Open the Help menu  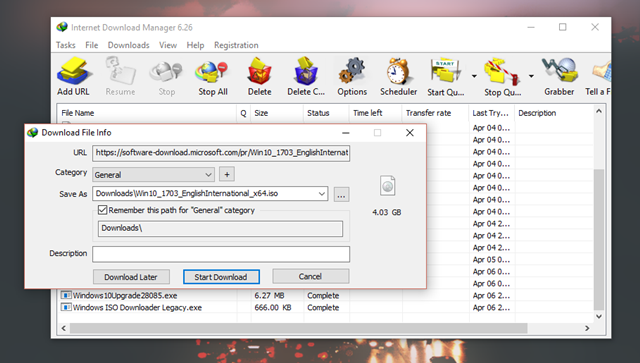[195, 45]
